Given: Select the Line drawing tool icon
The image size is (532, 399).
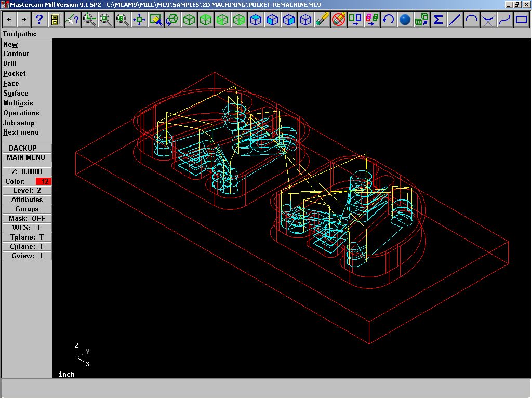Looking at the screenshot, I should click(x=455, y=20).
